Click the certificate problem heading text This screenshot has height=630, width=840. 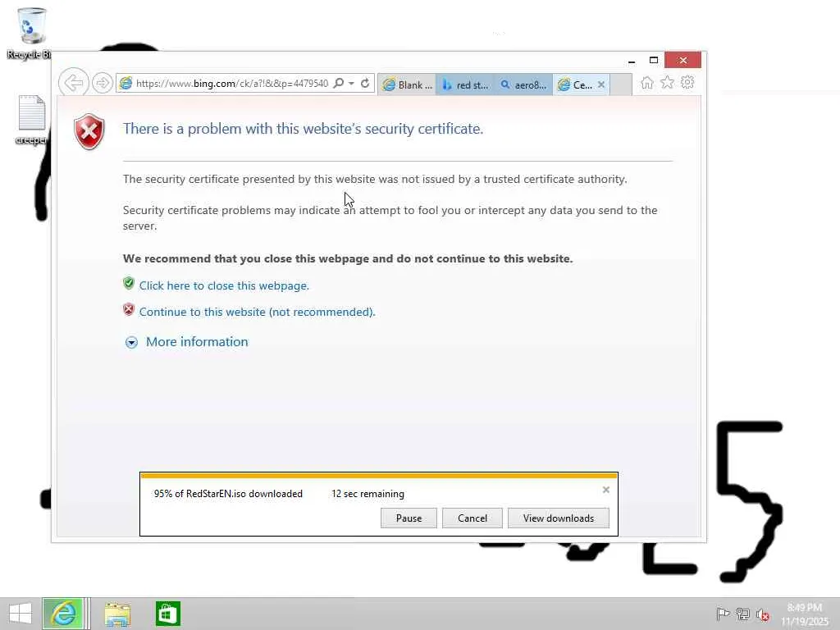point(303,129)
